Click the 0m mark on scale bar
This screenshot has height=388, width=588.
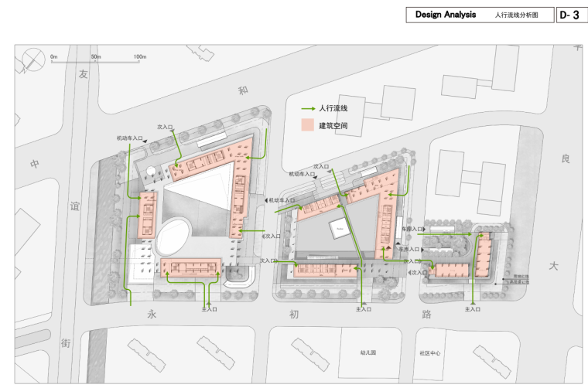click(x=54, y=57)
